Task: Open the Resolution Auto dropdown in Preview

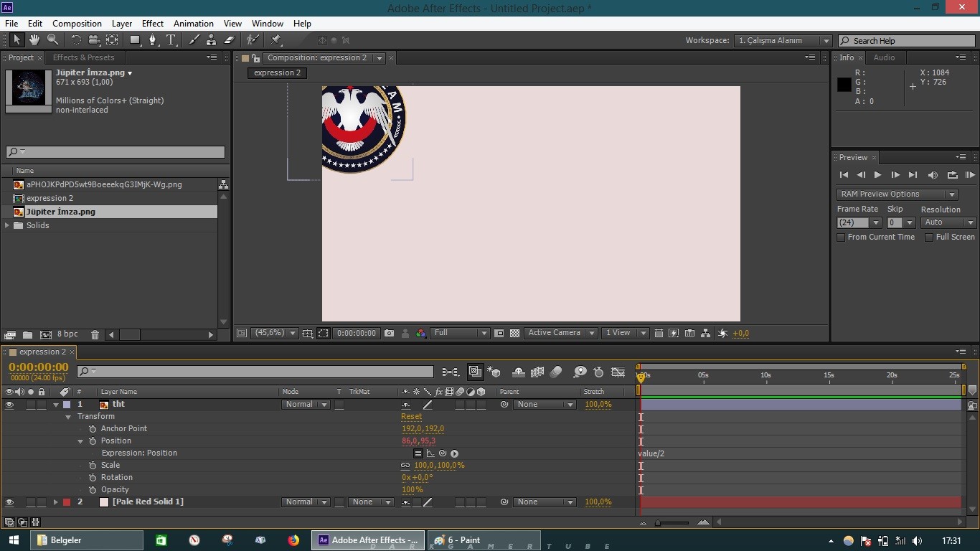Action: 948,222
